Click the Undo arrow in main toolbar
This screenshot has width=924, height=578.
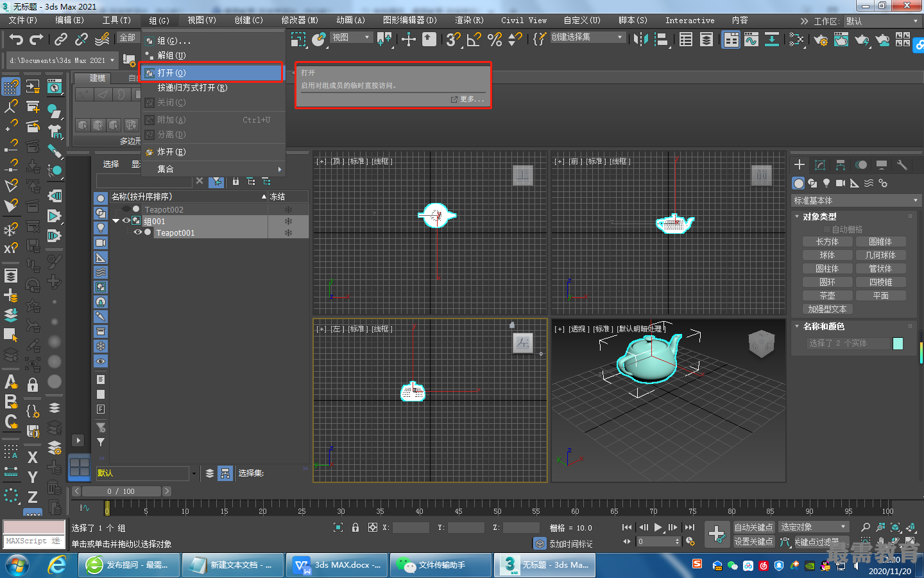(16, 39)
